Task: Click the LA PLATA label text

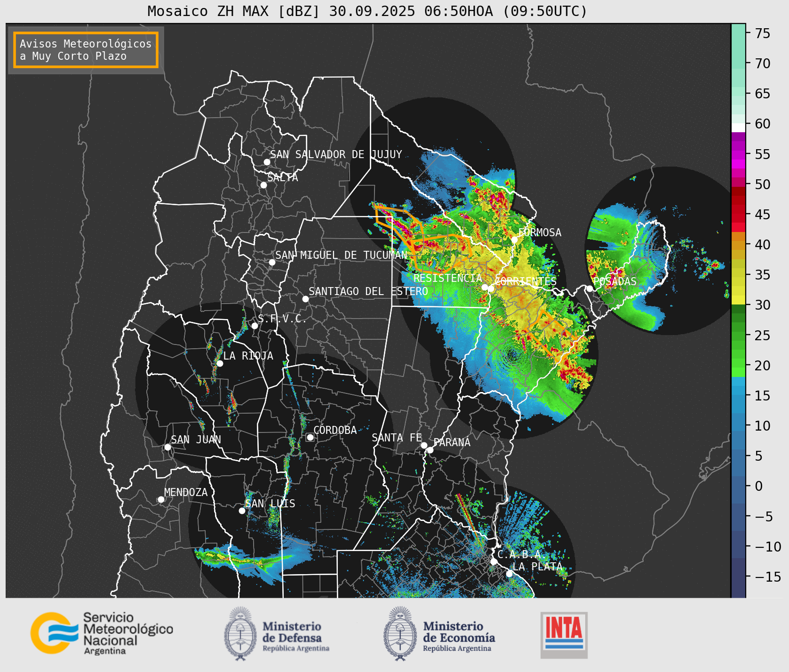Action: (x=537, y=567)
